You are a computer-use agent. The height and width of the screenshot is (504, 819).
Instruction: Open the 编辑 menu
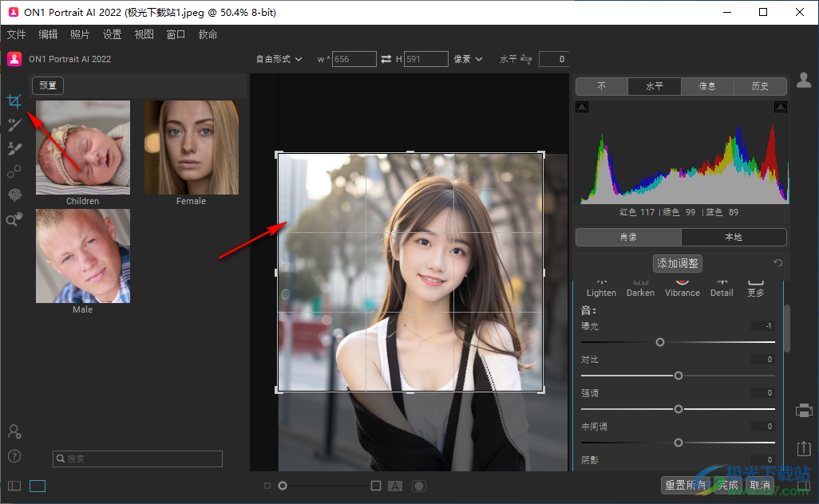(48, 34)
